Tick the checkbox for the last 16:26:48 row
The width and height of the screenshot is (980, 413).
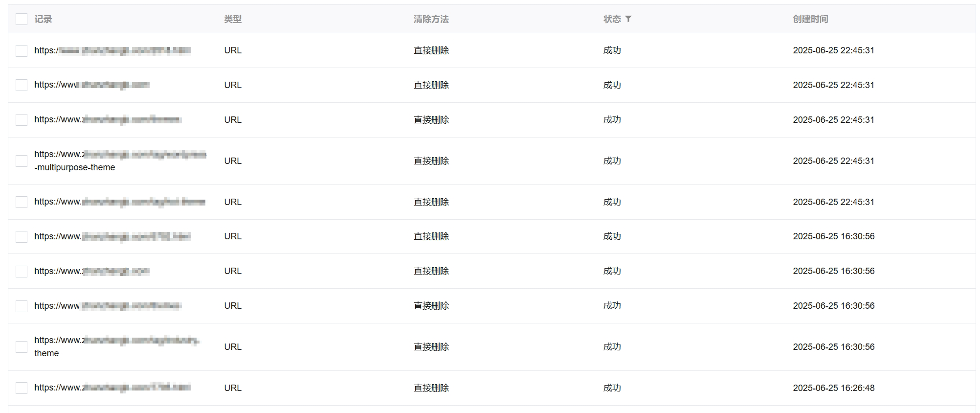21,388
